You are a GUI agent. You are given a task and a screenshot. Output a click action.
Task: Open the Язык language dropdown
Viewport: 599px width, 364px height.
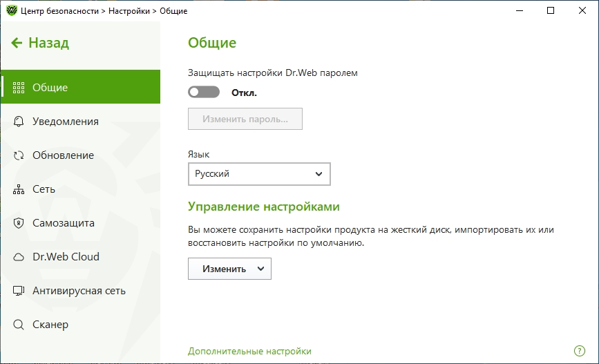[x=259, y=174]
